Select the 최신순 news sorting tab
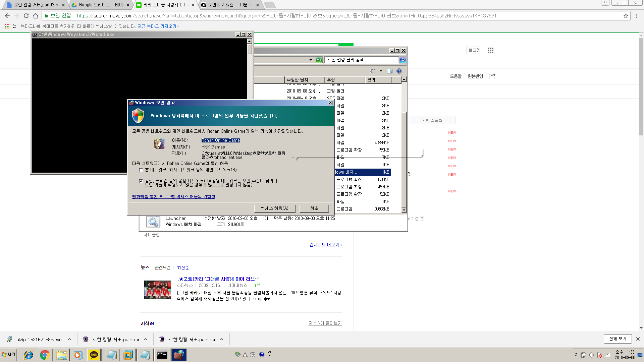 coord(183,267)
